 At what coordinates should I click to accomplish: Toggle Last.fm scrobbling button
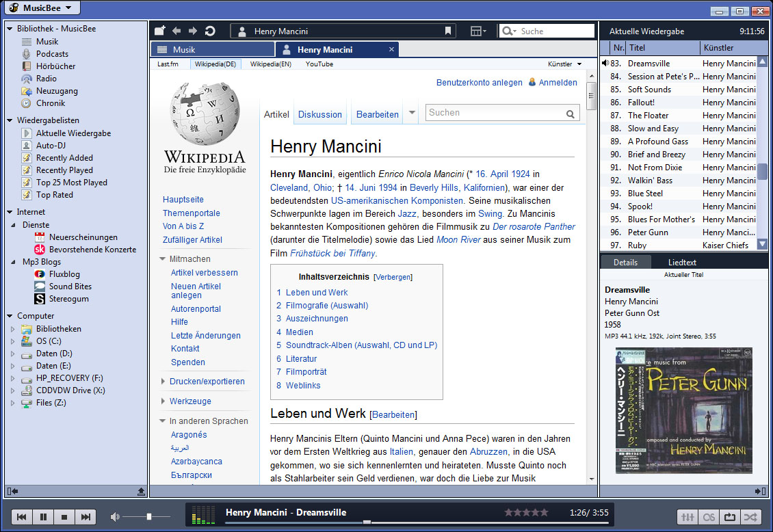(709, 517)
